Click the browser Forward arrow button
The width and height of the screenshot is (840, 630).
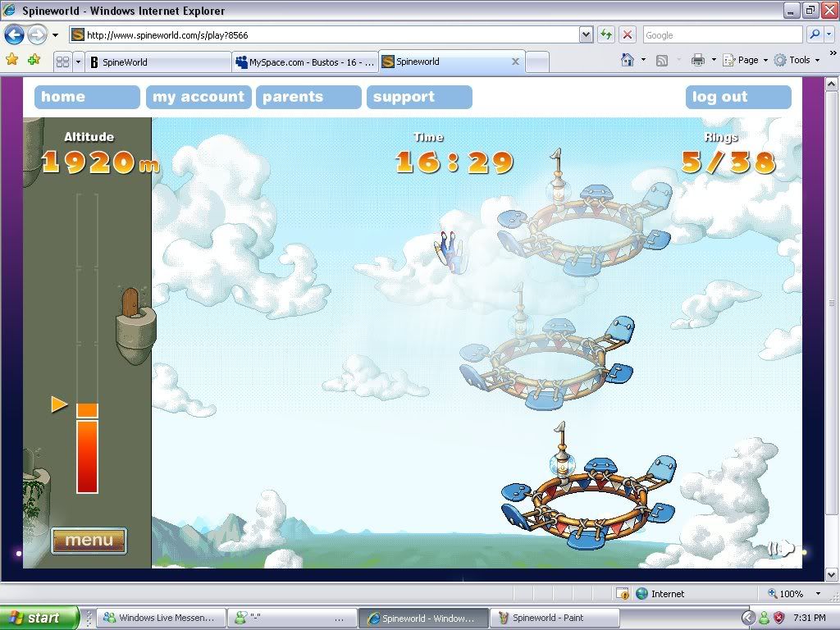tap(37, 35)
